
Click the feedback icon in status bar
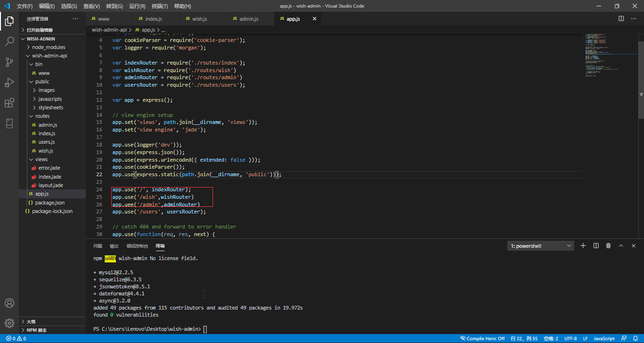tap(624, 338)
